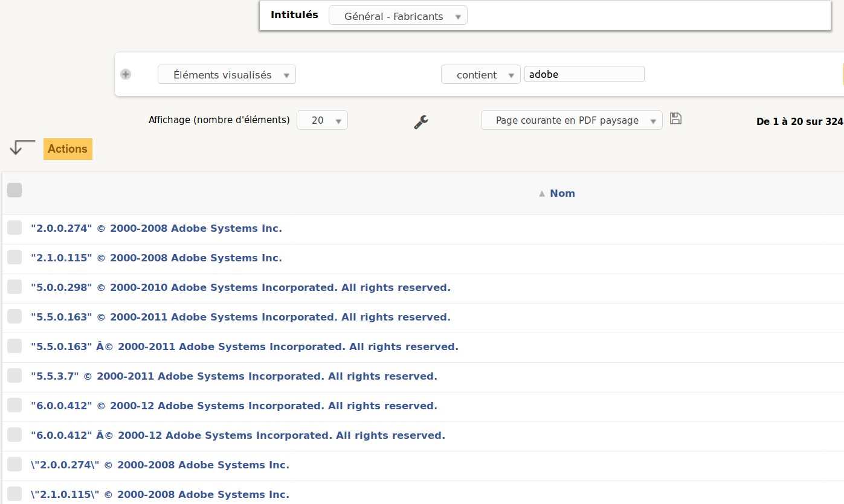Toggle the select-all checkbox in table header
The image size is (844, 504).
[14, 190]
